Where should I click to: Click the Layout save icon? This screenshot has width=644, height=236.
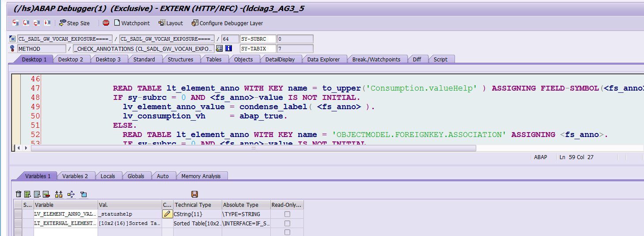coord(162,23)
